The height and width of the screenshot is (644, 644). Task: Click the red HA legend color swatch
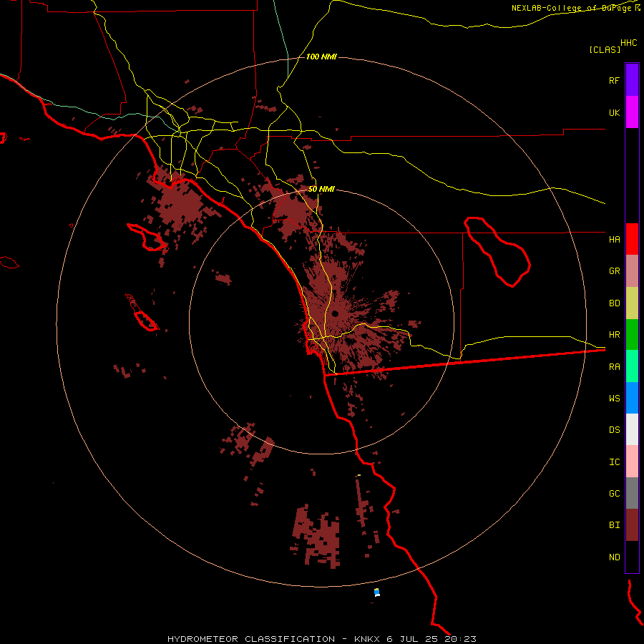point(632,239)
